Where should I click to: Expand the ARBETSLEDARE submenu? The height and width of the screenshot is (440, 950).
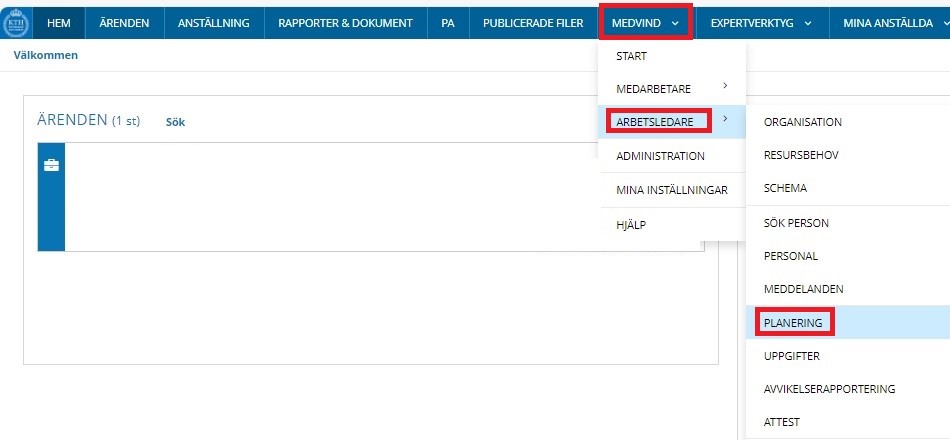672,122
